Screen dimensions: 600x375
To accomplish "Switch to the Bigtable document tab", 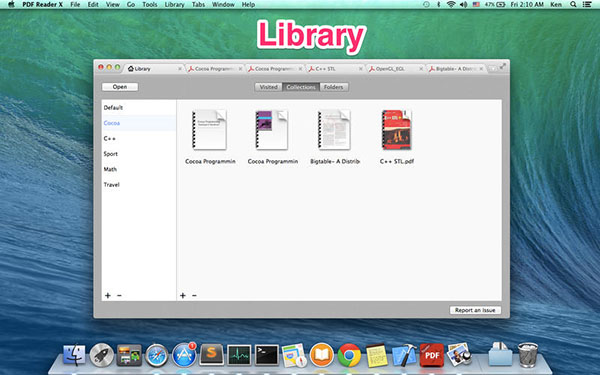I will (455, 69).
